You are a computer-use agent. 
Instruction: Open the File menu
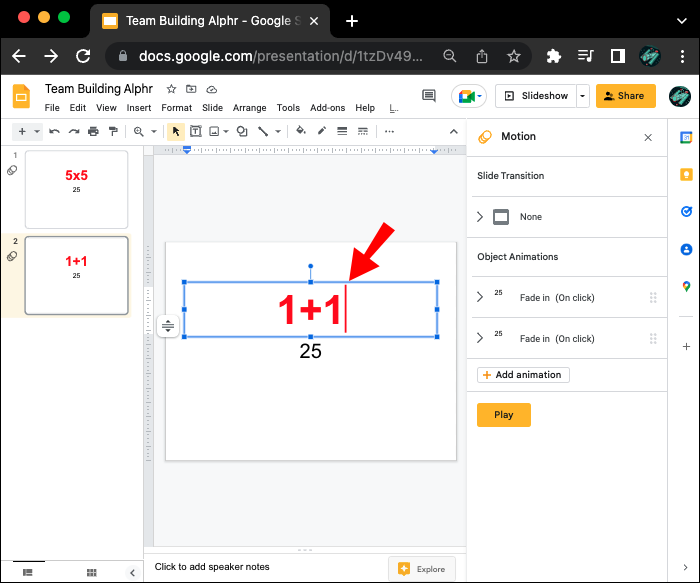pos(52,108)
